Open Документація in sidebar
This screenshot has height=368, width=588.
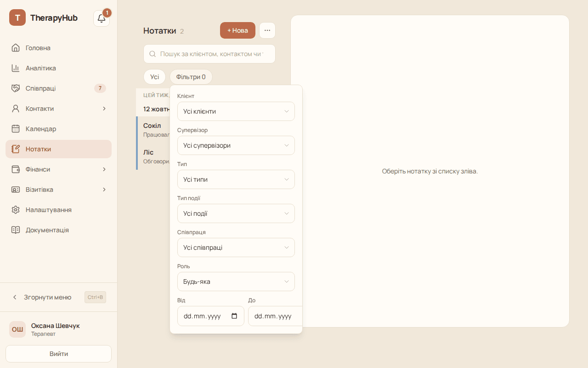[58, 230]
